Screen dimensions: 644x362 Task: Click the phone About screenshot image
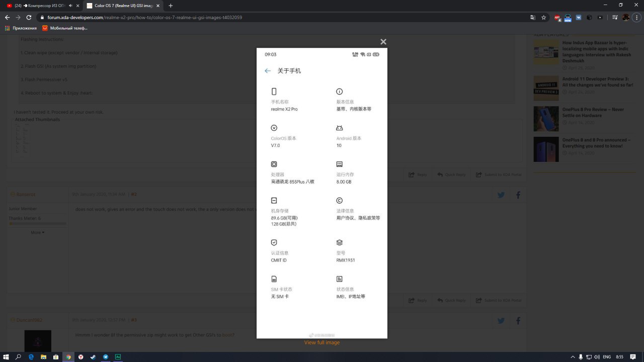point(322,193)
